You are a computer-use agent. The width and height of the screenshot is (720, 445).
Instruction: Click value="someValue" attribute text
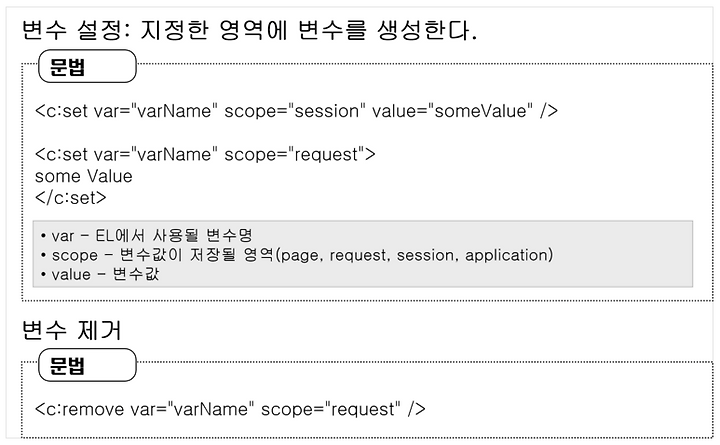pos(452,111)
